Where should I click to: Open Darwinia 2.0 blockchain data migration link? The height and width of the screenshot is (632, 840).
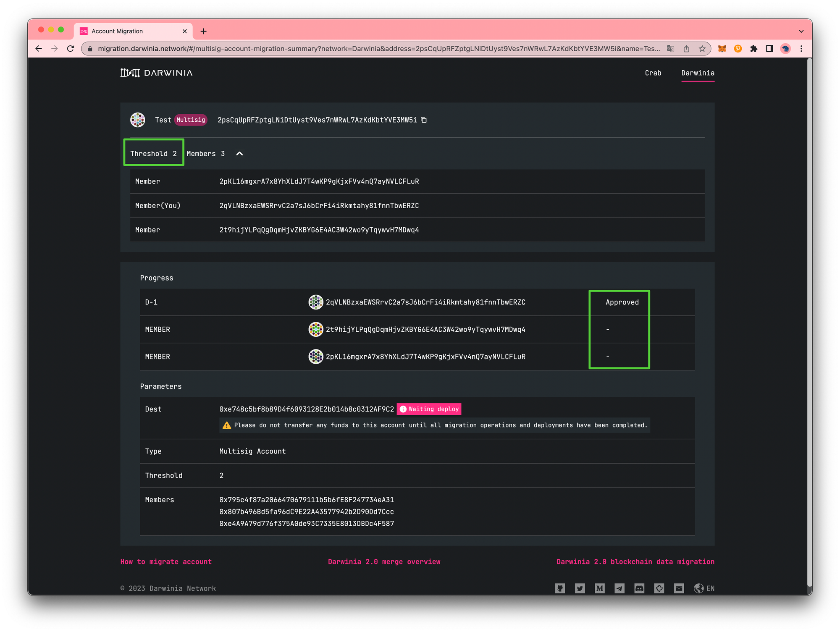635,562
